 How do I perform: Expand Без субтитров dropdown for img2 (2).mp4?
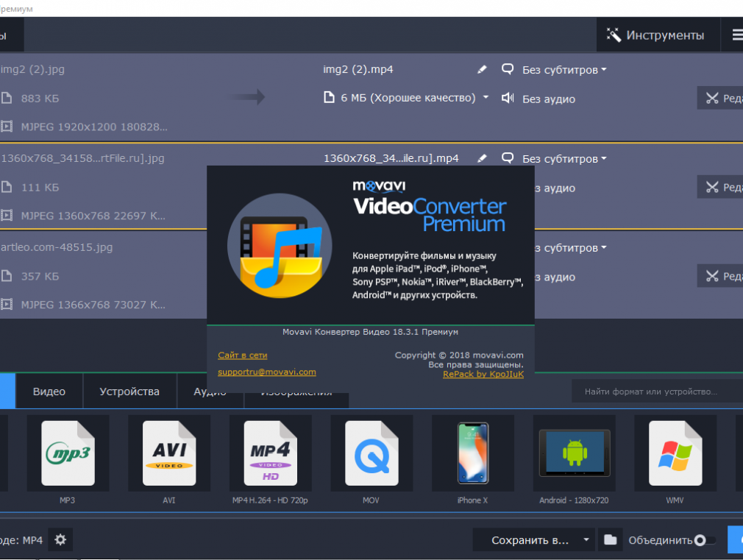coord(564,70)
